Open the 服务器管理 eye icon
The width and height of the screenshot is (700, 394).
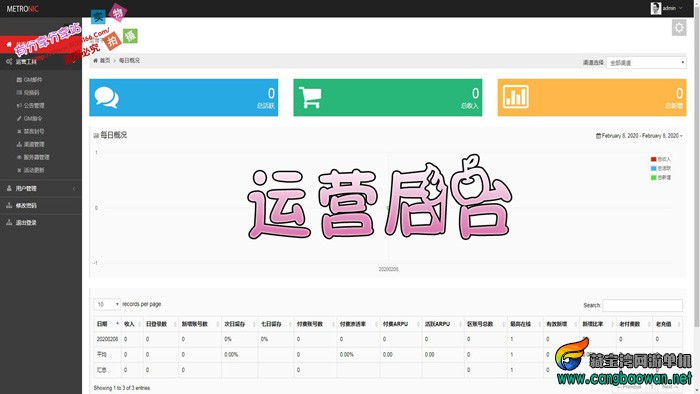pos(19,158)
